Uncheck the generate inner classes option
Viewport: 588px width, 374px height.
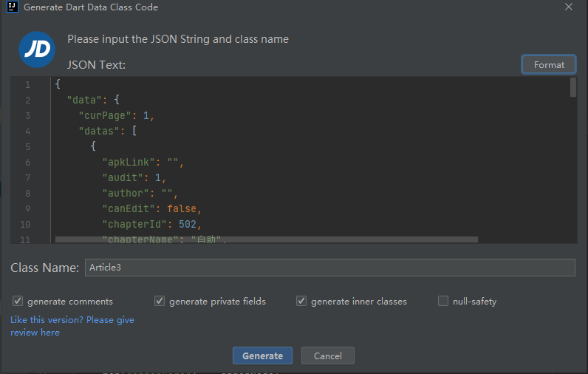[301, 302]
